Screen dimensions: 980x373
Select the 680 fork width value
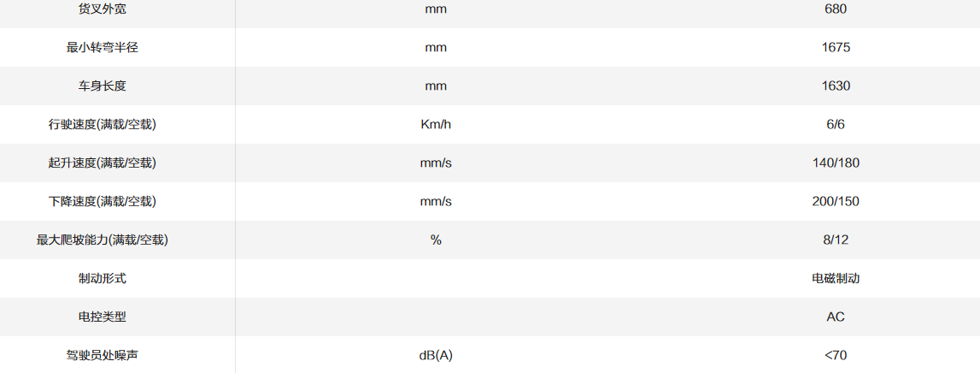[x=836, y=9]
